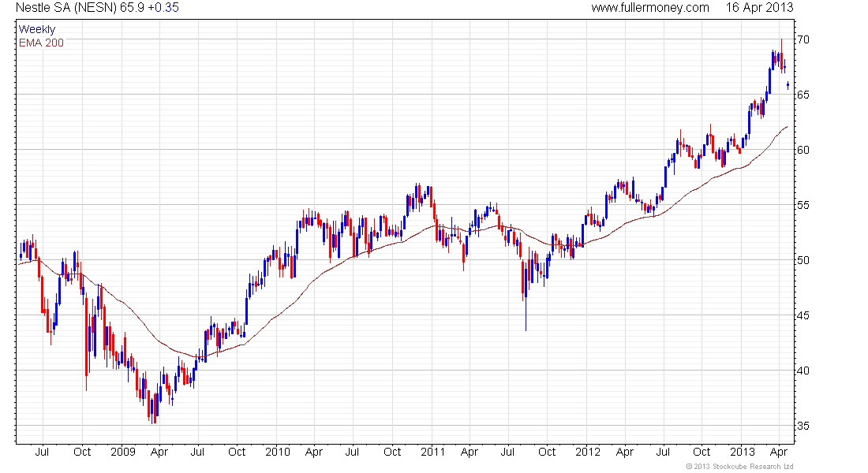Click the Oct label just before 2013
Screen dimensions: 868x473
click(x=702, y=452)
